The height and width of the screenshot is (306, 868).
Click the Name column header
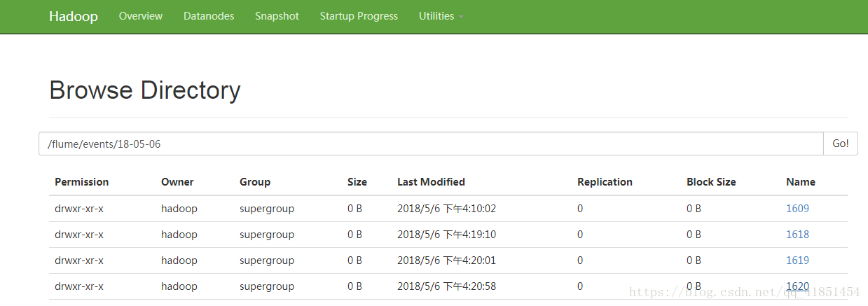point(801,182)
